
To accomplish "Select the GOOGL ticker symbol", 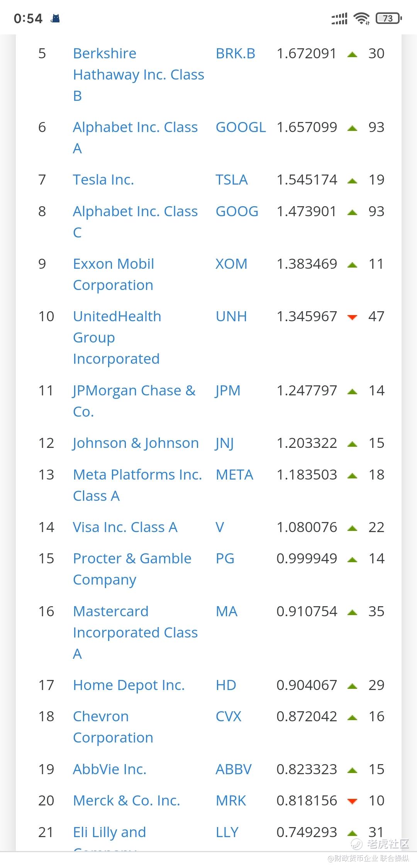I will (241, 127).
